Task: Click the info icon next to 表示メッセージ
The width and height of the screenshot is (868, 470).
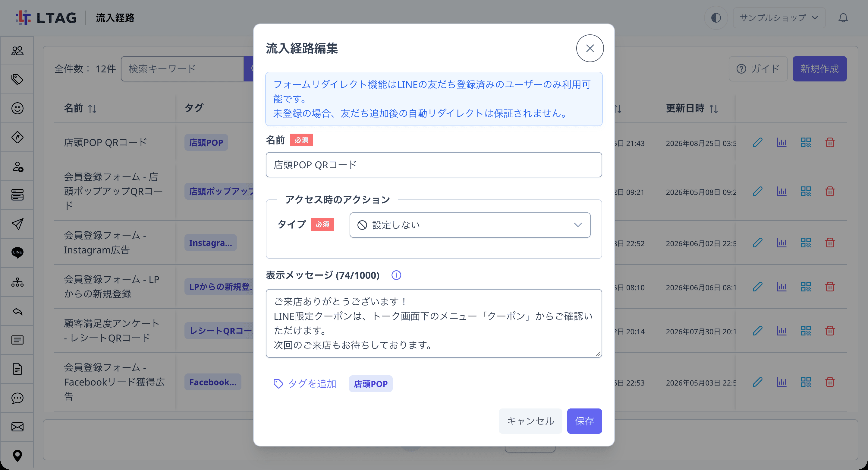Action: [x=396, y=275]
